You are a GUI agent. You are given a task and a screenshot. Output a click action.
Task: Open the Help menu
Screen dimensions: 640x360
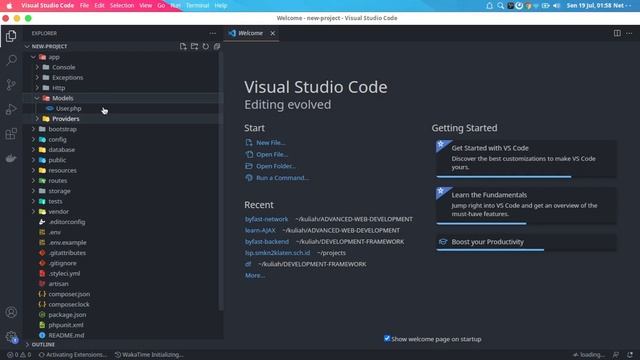pos(221,6)
